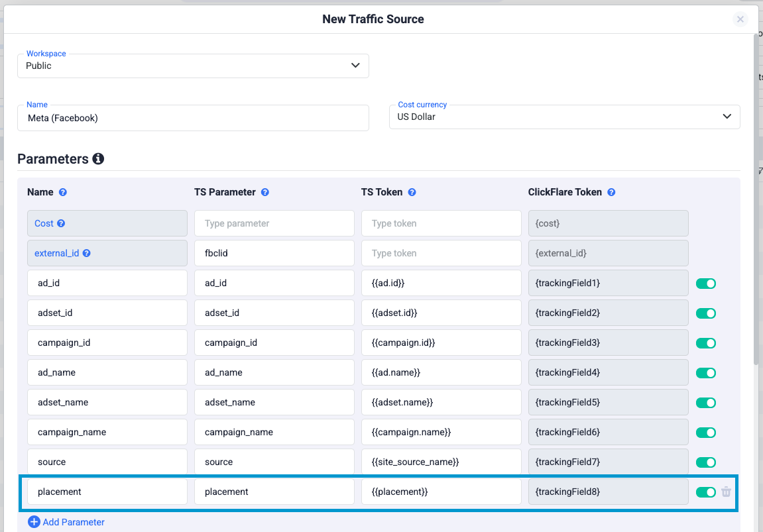Click the adset_id TS Parameter field
The image size is (763, 532).
pos(274,313)
